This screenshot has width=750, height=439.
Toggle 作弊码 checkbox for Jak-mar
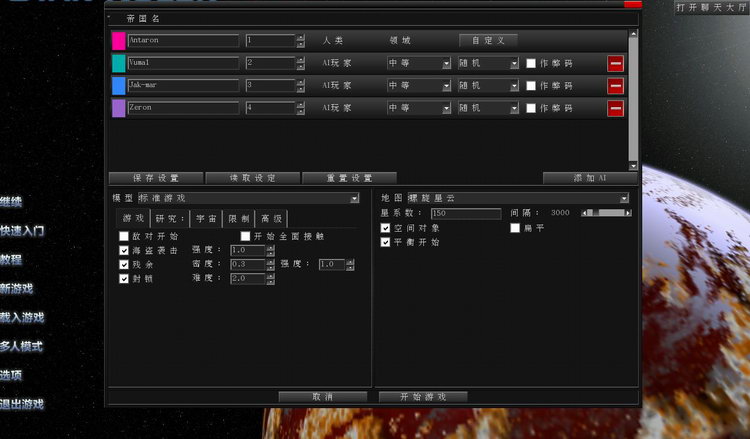click(531, 86)
